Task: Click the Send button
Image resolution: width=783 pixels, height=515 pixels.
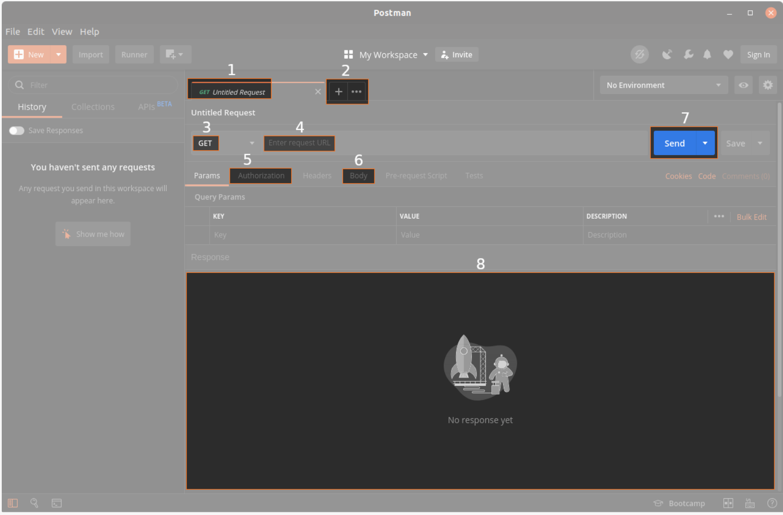Action: click(674, 143)
